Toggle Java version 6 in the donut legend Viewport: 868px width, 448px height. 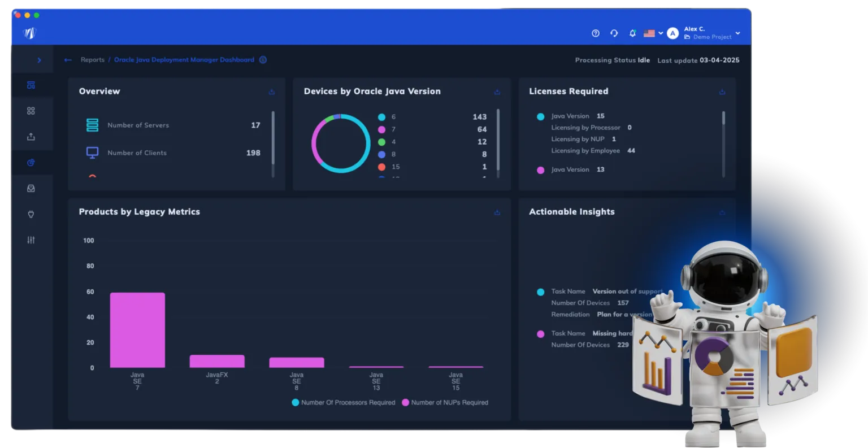coord(387,117)
